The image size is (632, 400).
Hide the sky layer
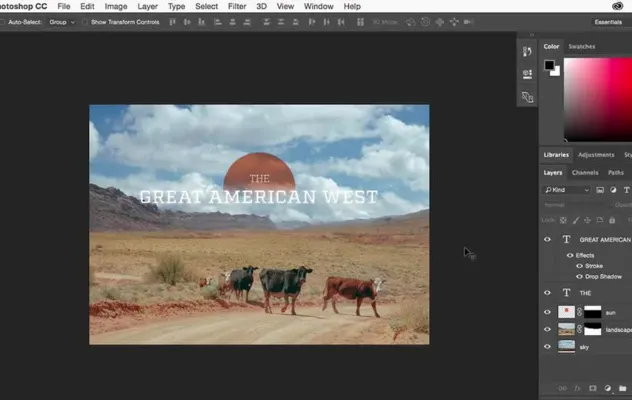(x=547, y=347)
